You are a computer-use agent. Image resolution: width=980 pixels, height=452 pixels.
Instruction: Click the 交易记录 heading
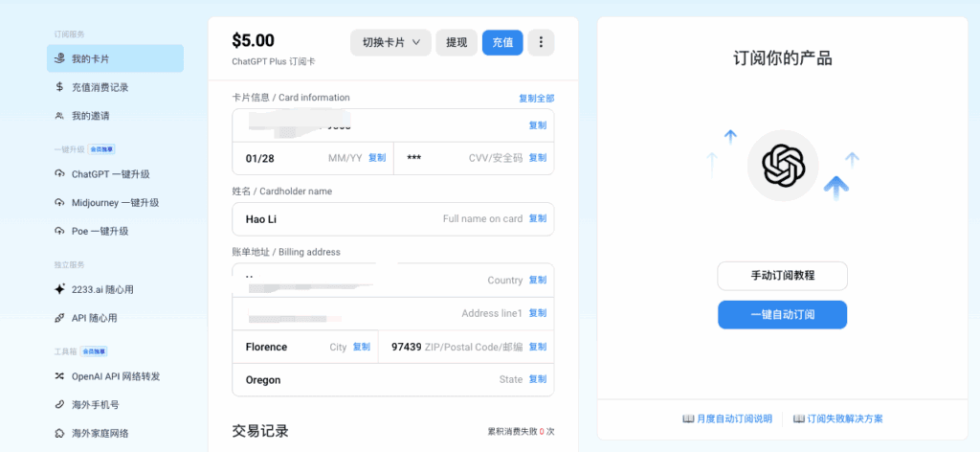coord(260,431)
